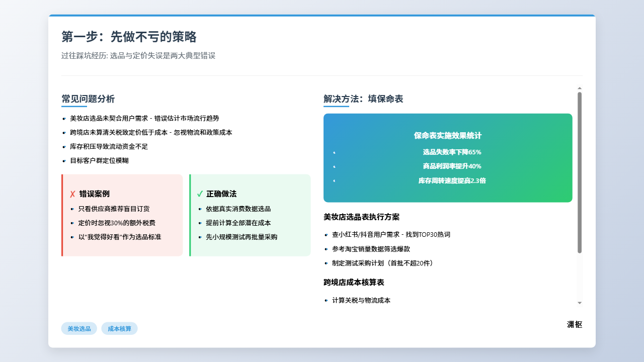The width and height of the screenshot is (644, 362).
Task: Click the statistic 库存周转速度提高2.3倍
Action: click(x=452, y=180)
